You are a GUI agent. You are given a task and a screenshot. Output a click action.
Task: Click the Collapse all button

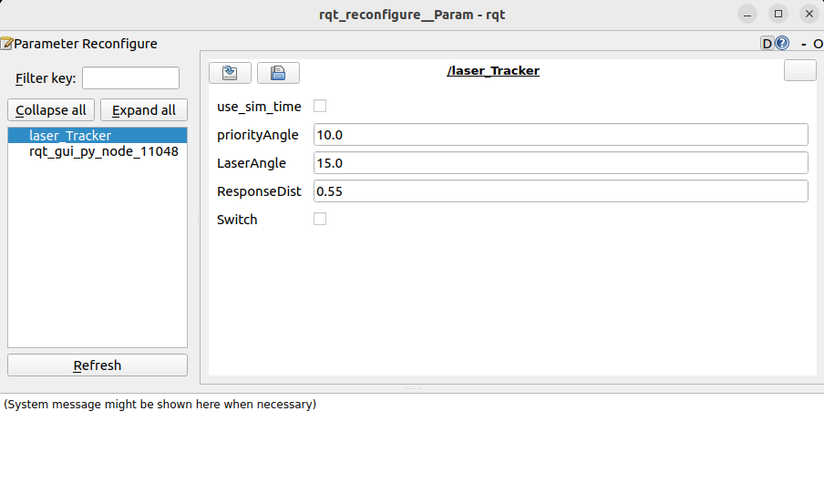pos(51,110)
